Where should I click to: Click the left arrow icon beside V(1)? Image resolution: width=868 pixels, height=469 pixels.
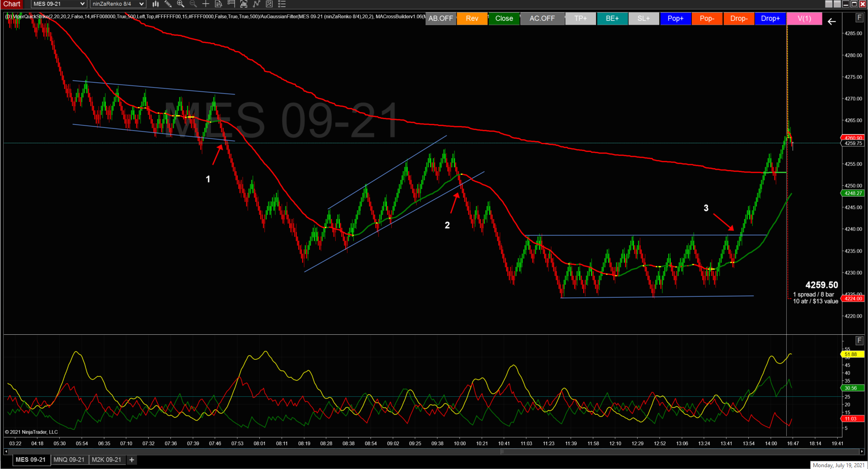(x=832, y=21)
